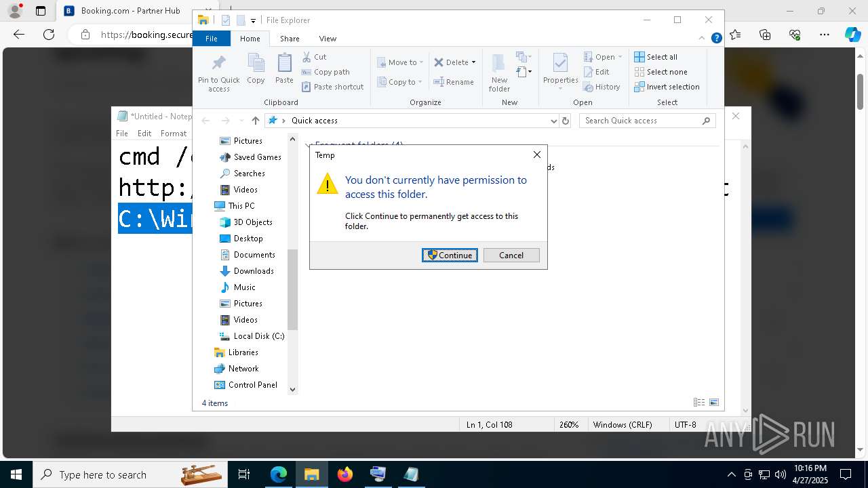Select Saved Games in navigation pane
The image size is (868, 488).
click(250, 157)
